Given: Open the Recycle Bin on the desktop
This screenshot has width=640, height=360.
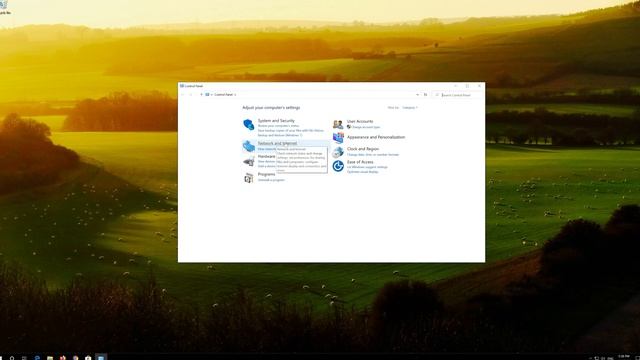Looking at the screenshot, I should (x=4, y=7).
